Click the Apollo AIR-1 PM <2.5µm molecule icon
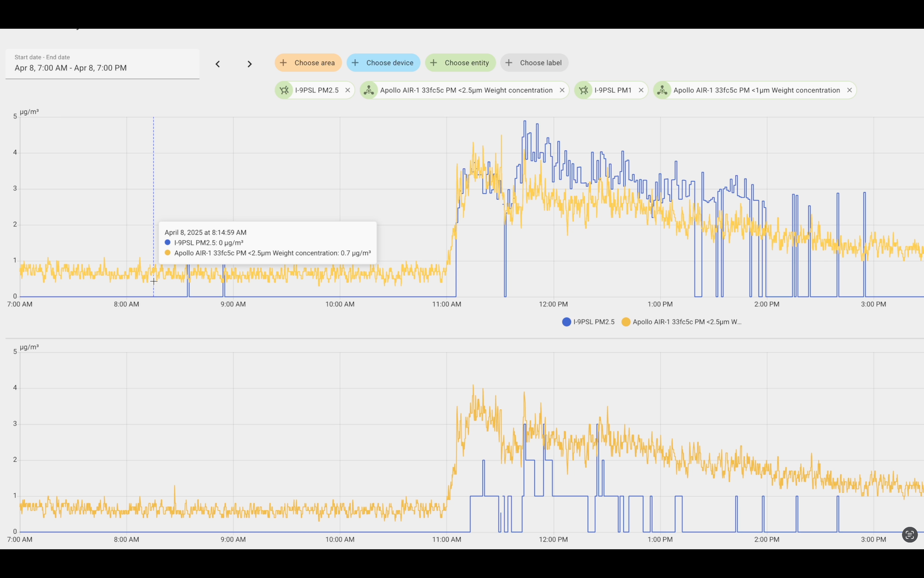924x578 pixels. click(x=369, y=90)
